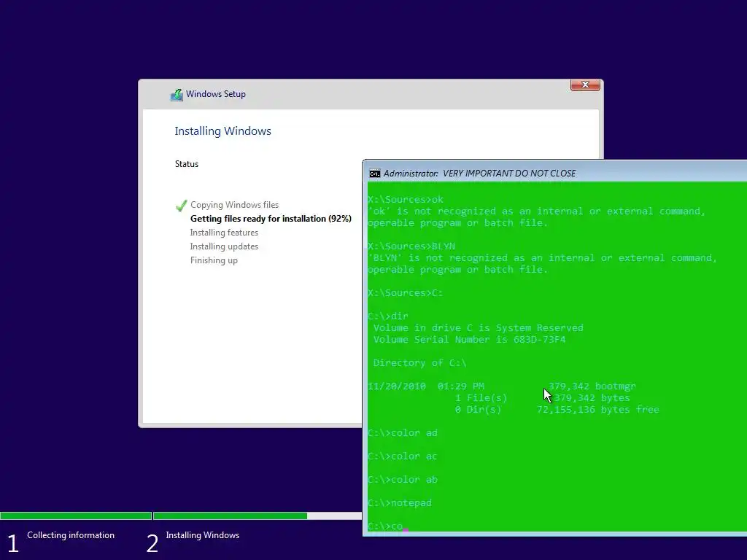Click the 'color ad' command line

403,433
